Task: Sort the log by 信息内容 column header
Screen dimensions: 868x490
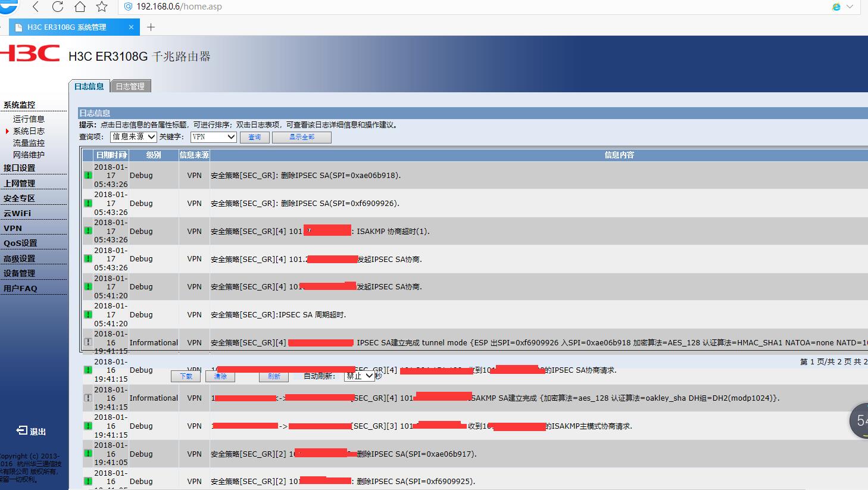Action: point(619,155)
